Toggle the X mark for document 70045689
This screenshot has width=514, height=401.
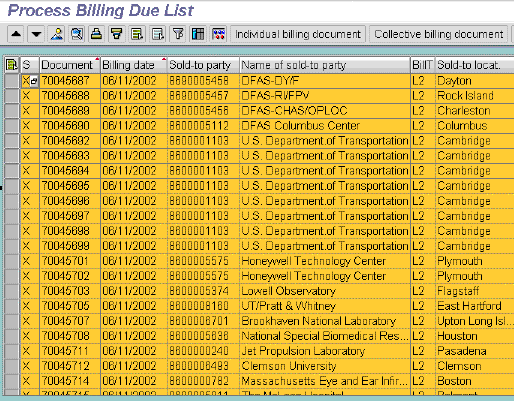pyautogui.click(x=26, y=111)
